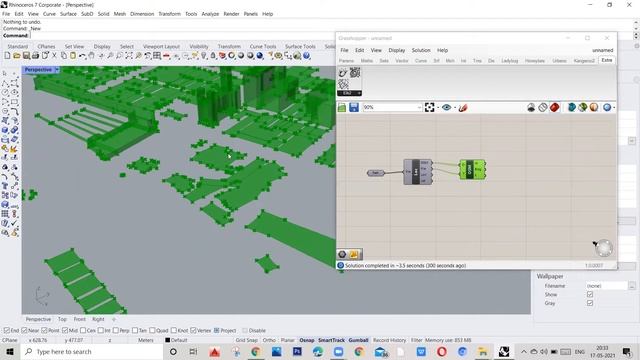This screenshot has width=640, height=360.
Task: Click the first Extra tab component icon
Action: pyautogui.click(x=343, y=73)
